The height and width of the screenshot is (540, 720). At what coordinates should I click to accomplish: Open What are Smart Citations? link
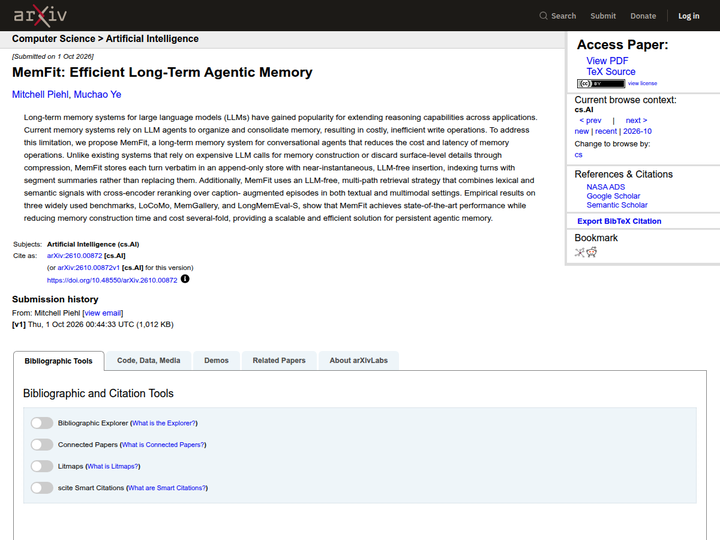tap(167, 488)
